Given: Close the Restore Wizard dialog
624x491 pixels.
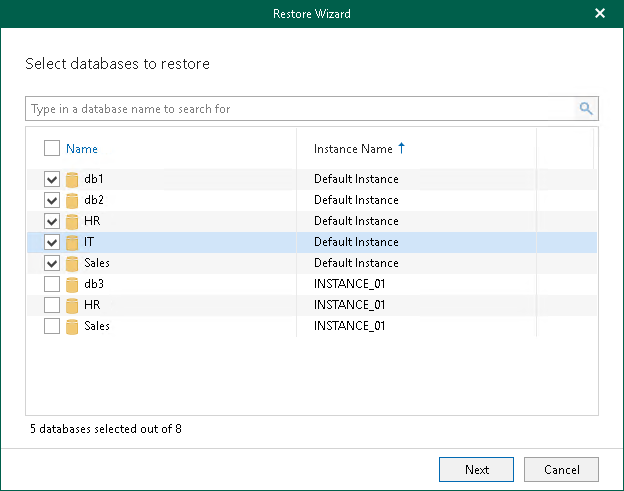Looking at the screenshot, I should (x=600, y=14).
